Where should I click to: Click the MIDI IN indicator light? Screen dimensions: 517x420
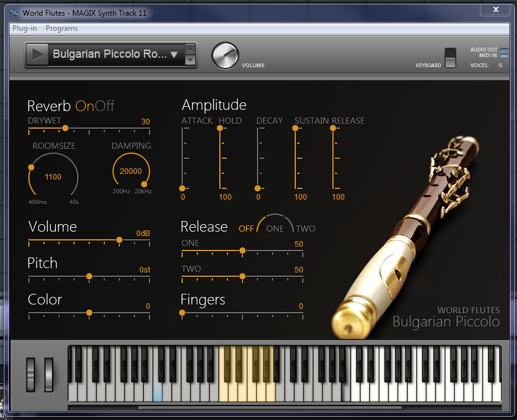[x=504, y=55]
